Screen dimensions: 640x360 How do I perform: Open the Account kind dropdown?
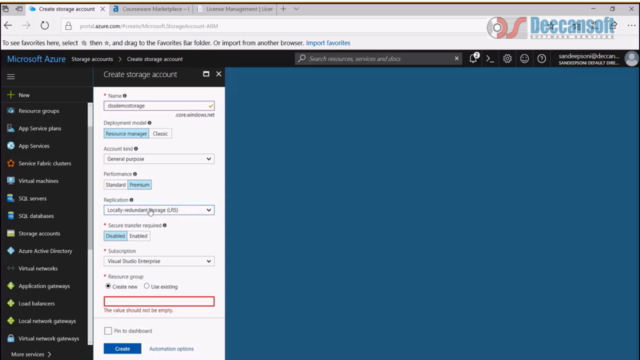pyautogui.click(x=159, y=159)
